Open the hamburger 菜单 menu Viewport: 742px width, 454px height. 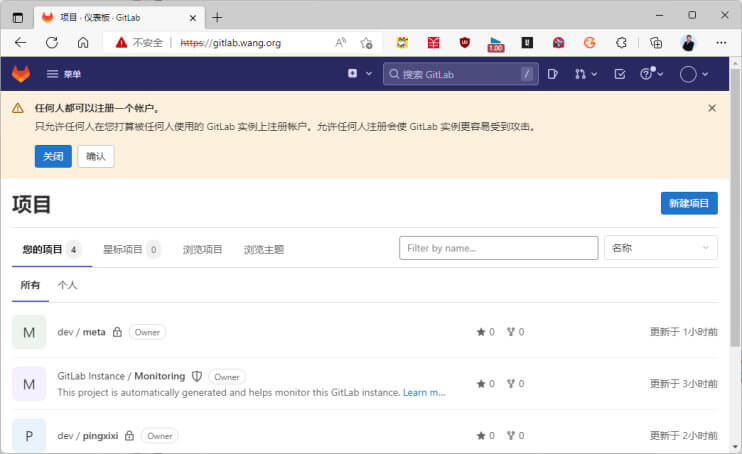(x=64, y=74)
